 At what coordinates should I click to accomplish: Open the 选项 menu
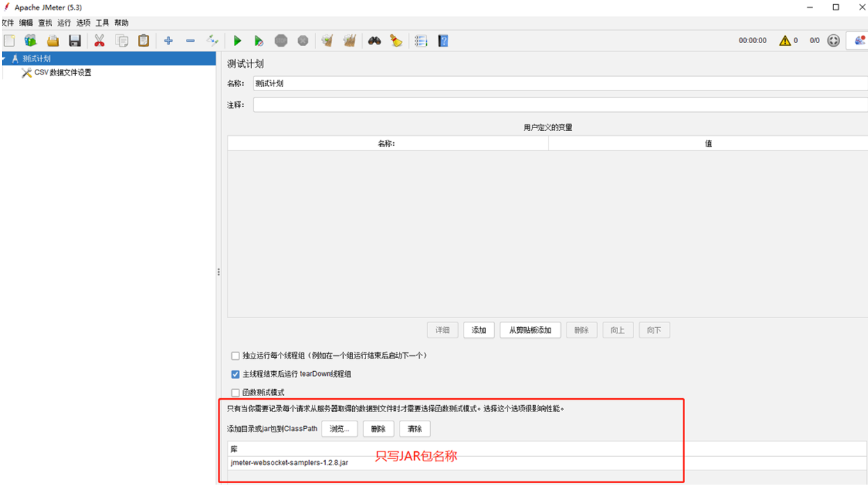pos(84,23)
